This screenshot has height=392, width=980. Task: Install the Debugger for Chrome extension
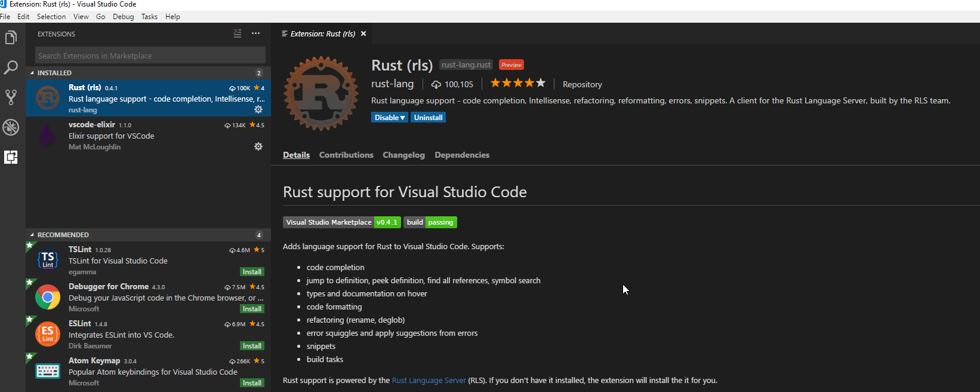252,309
